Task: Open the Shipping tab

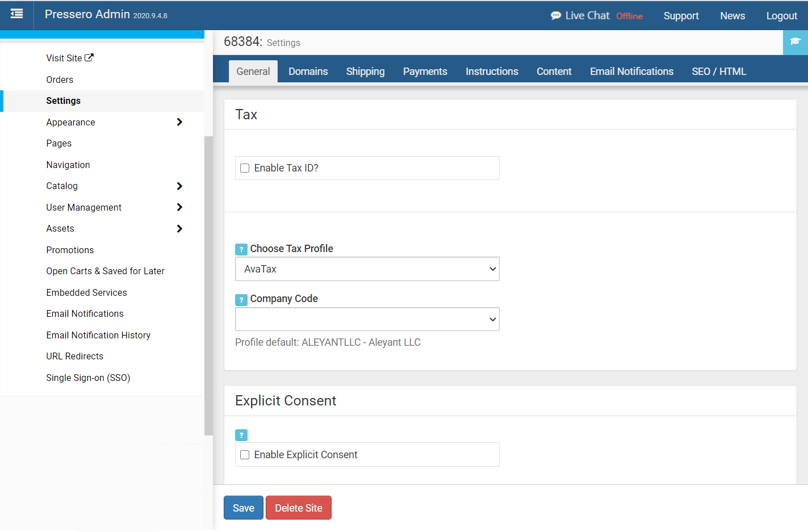Action: click(366, 72)
